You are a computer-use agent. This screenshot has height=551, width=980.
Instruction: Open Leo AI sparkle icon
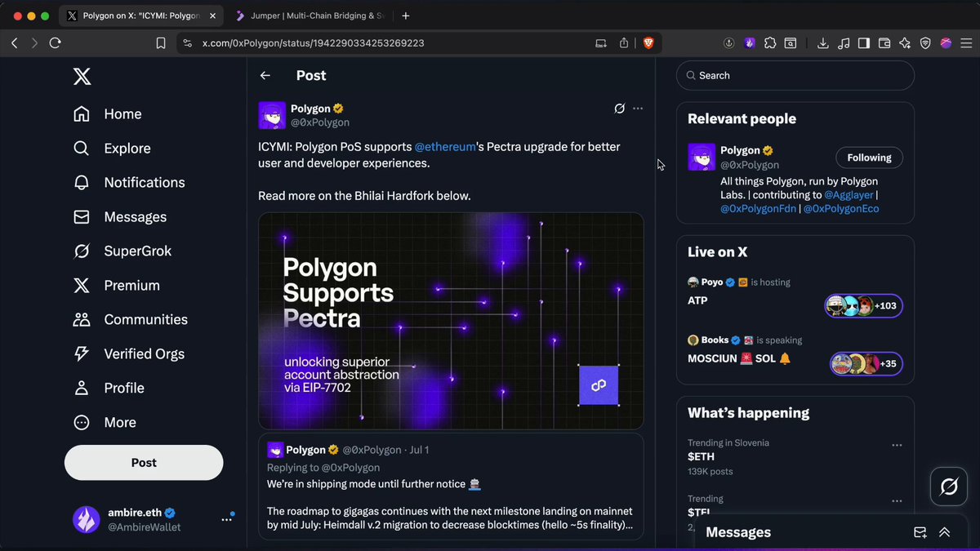905,43
